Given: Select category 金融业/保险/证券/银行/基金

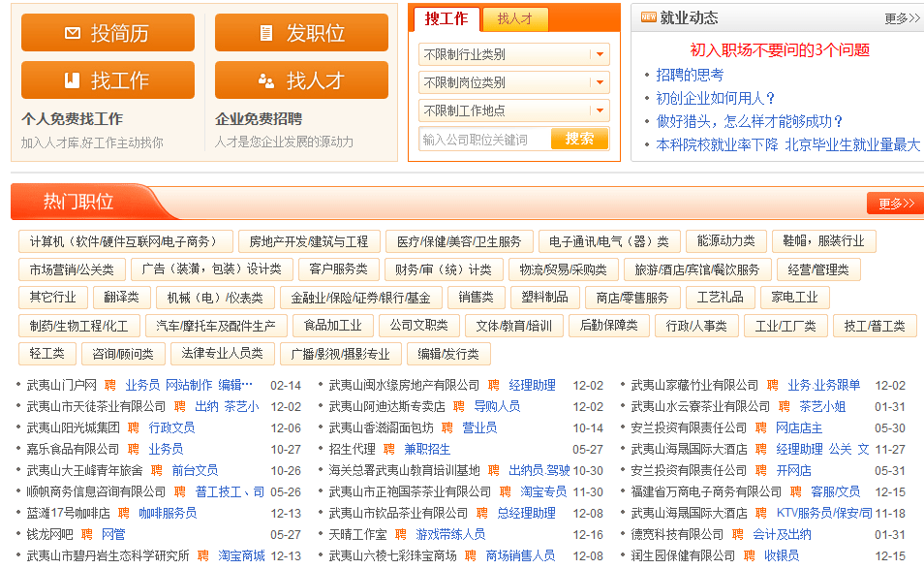Looking at the screenshot, I should [360, 298].
